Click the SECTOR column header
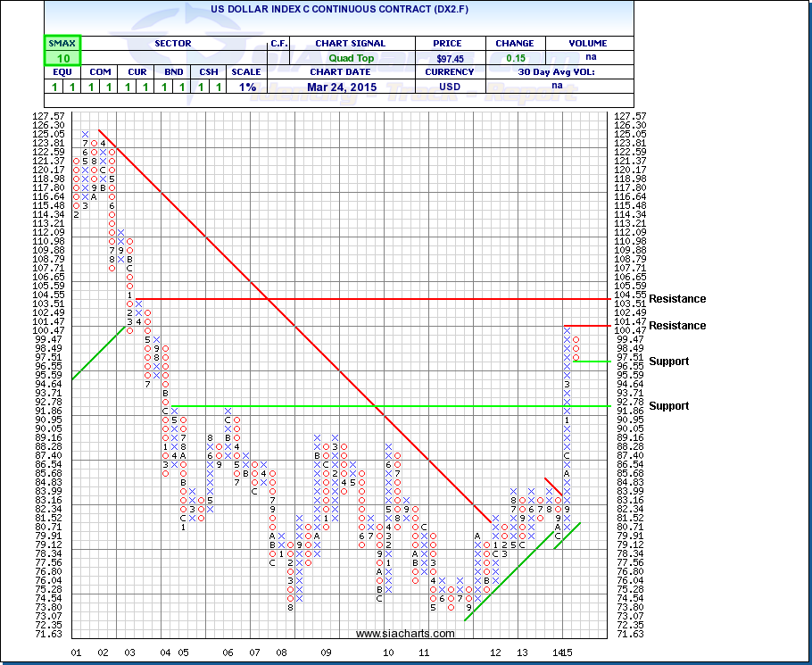This screenshot has height=665, width=812. (x=173, y=43)
